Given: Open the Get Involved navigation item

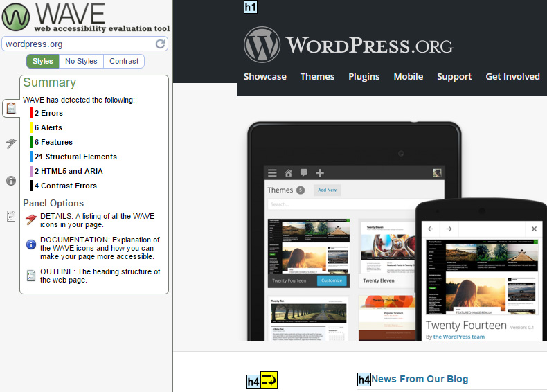Looking at the screenshot, I should point(513,76).
